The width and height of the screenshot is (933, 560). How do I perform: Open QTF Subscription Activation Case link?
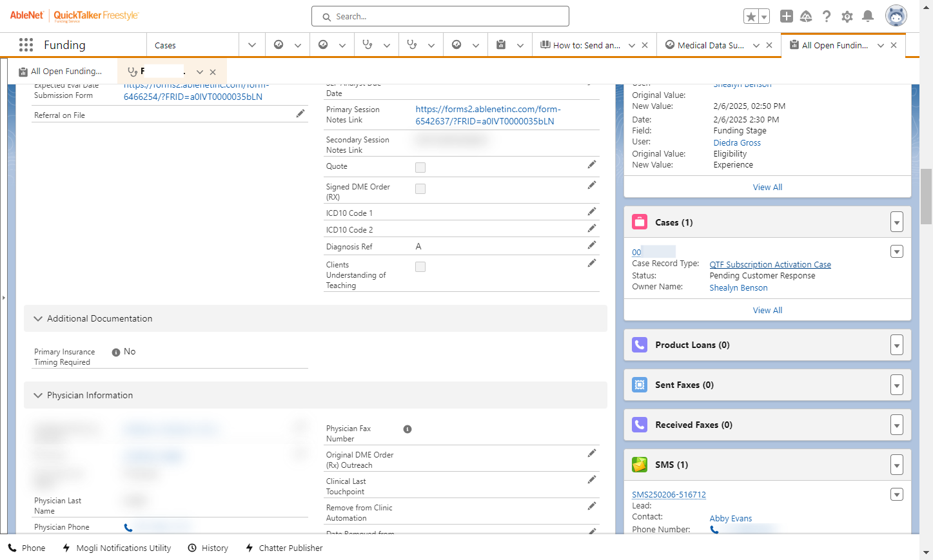click(x=770, y=265)
